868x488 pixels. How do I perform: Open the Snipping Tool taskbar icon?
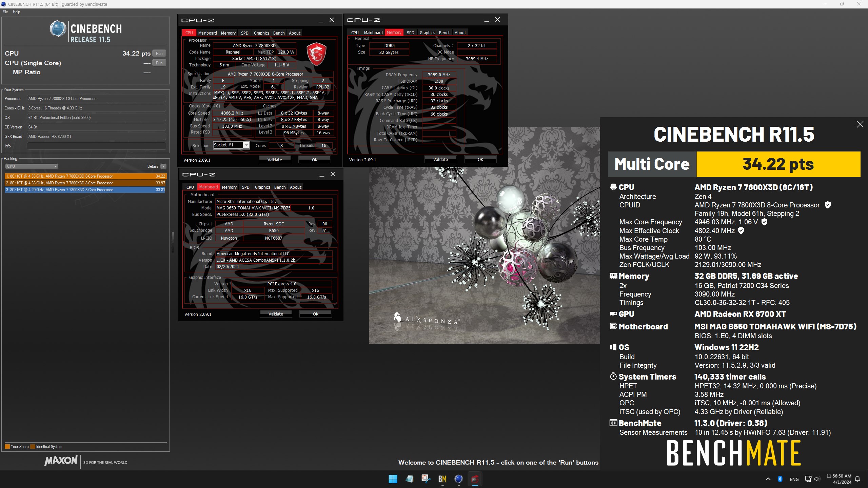pyautogui.click(x=426, y=479)
